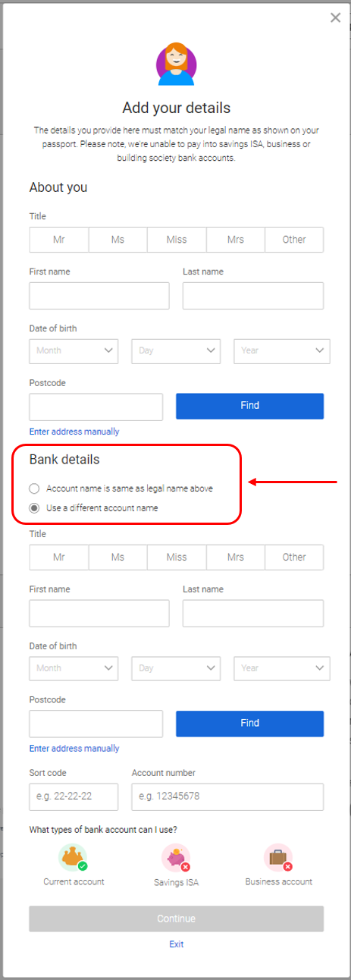Select Other title in About you section
This screenshot has width=351, height=980.
point(294,240)
